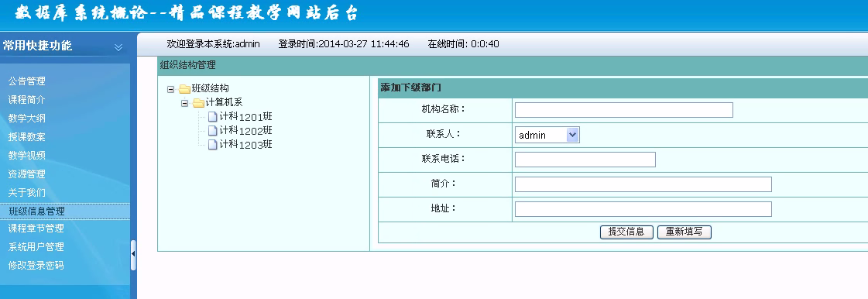
Task: Select the 计科1202班 tree item
Action: point(245,130)
